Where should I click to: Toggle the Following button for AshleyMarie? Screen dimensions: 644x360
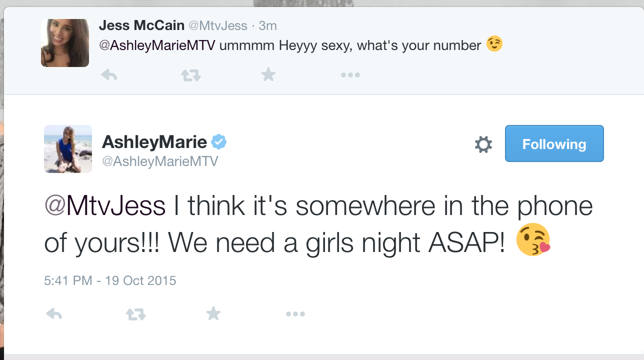point(554,143)
